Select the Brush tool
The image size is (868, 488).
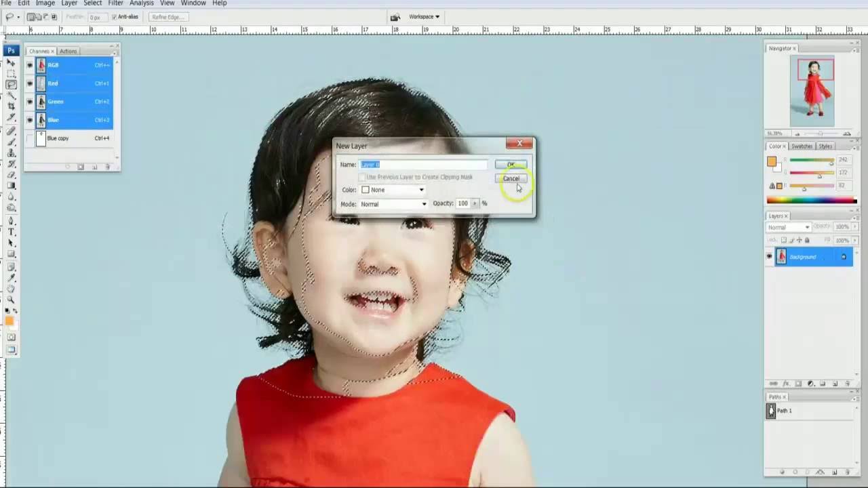click(x=12, y=142)
